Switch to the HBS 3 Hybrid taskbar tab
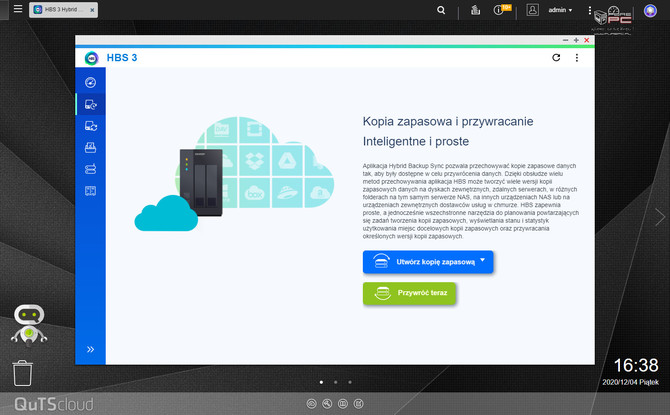This screenshot has height=415, width=670. [63, 9]
